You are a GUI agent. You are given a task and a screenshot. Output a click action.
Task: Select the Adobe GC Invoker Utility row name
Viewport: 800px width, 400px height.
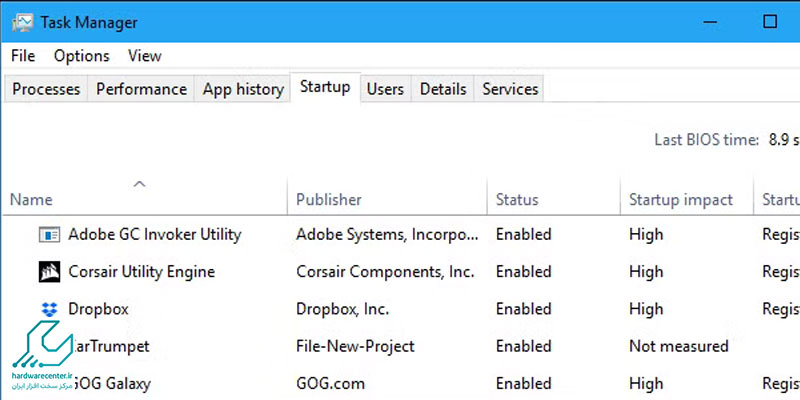pyautogui.click(x=155, y=235)
